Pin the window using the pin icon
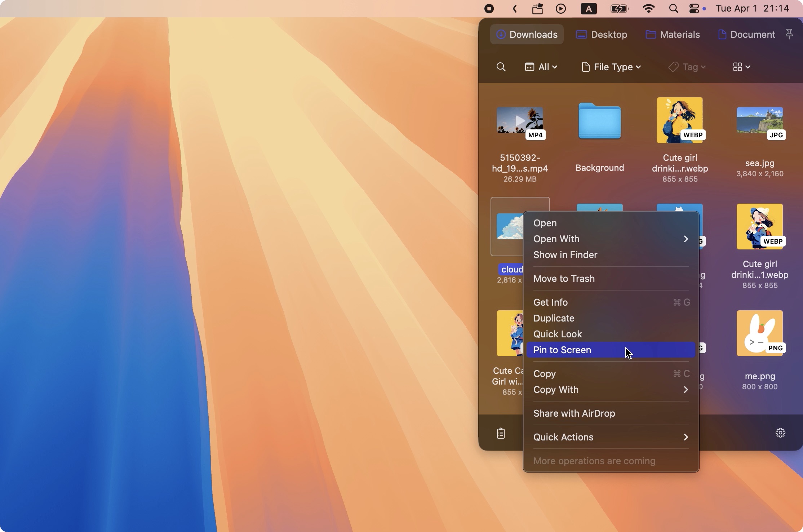The height and width of the screenshot is (532, 803). pos(789,34)
